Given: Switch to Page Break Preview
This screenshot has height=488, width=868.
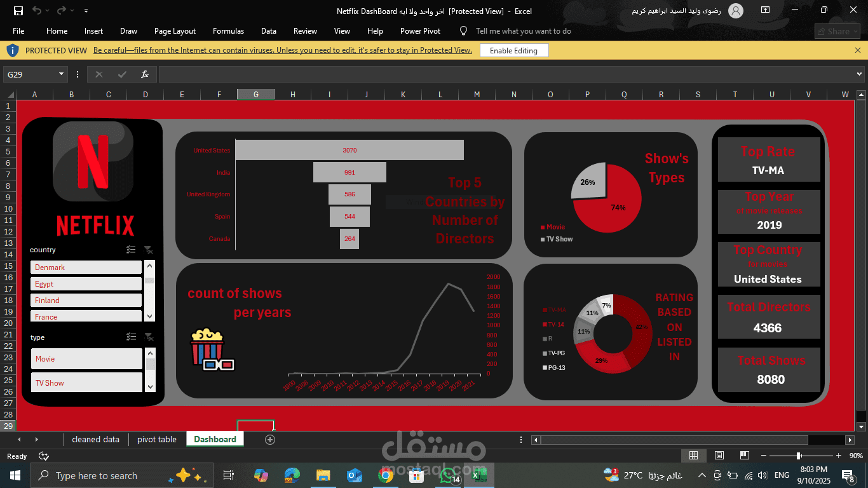Looking at the screenshot, I should click(744, 456).
